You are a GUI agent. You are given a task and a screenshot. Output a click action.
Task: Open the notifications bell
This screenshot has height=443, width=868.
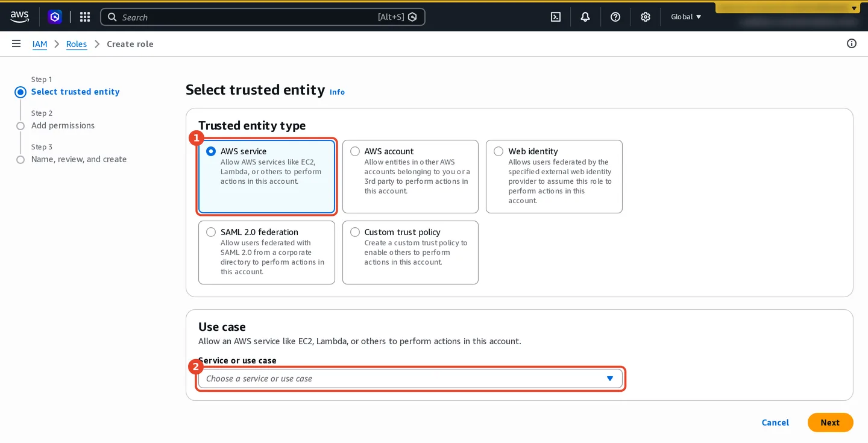tap(585, 17)
